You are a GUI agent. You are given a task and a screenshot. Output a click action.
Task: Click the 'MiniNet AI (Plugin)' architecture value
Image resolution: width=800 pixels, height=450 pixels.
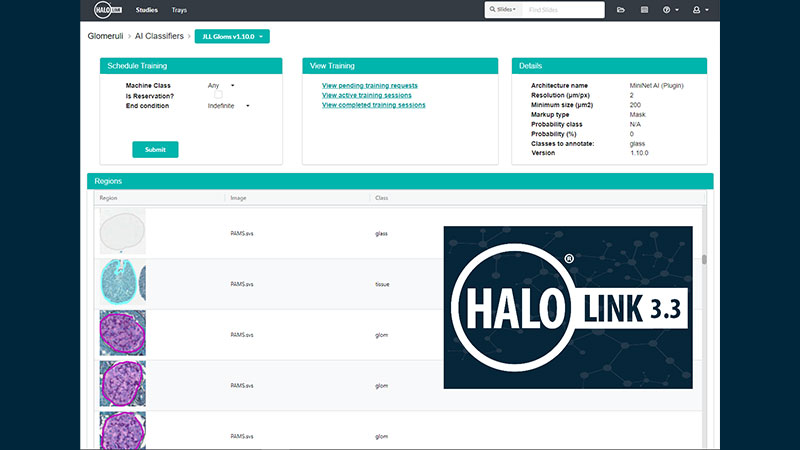pyautogui.click(x=656, y=86)
